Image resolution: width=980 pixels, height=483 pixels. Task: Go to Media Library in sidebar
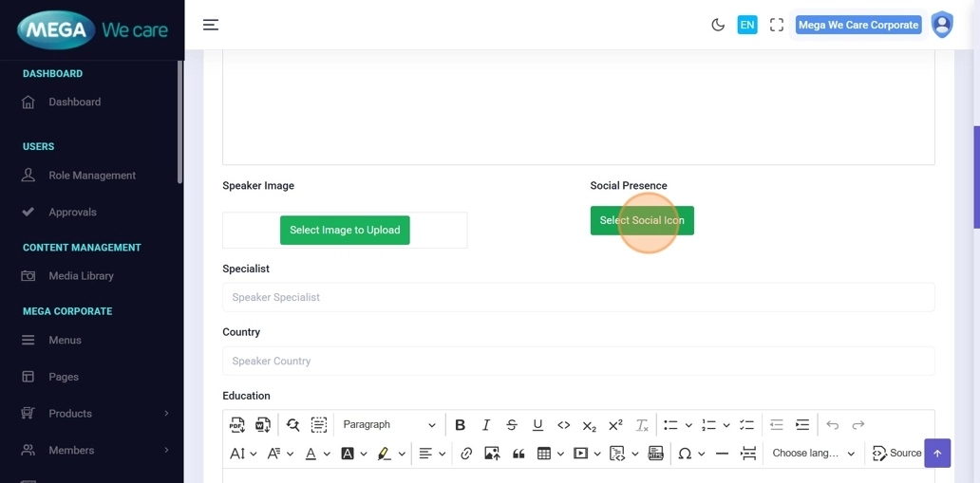click(81, 276)
